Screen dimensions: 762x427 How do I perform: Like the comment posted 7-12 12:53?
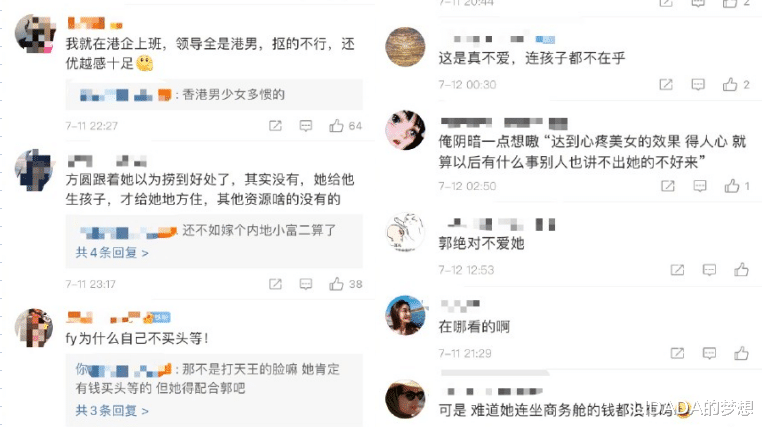point(741,269)
